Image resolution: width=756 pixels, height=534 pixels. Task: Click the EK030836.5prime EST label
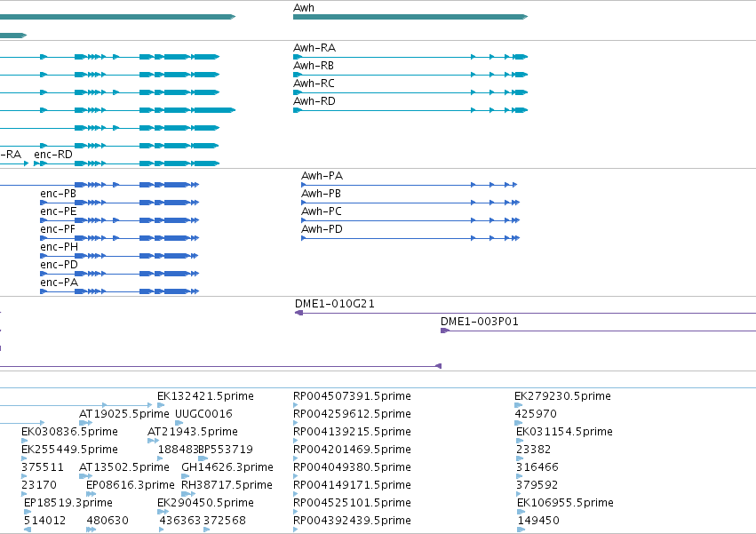point(69,432)
